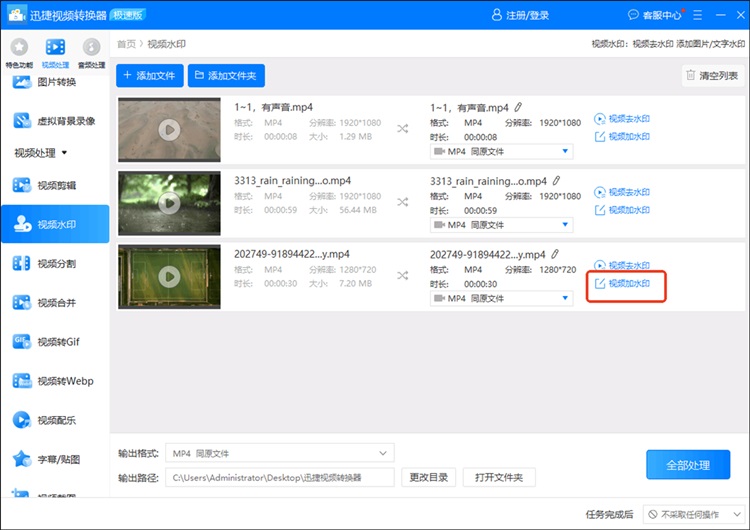750x530 pixels.
Task: Click the 视频分割 sidebar icon
Action: tap(22, 263)
